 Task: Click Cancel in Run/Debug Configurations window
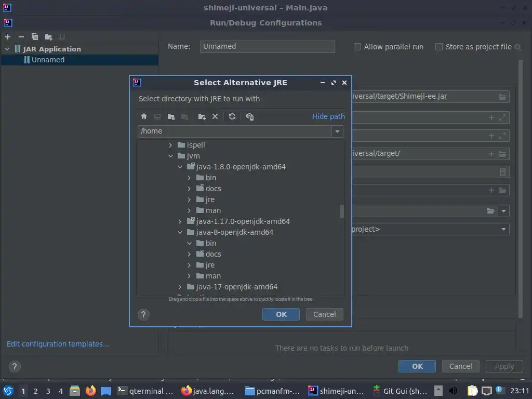[460, 366]
